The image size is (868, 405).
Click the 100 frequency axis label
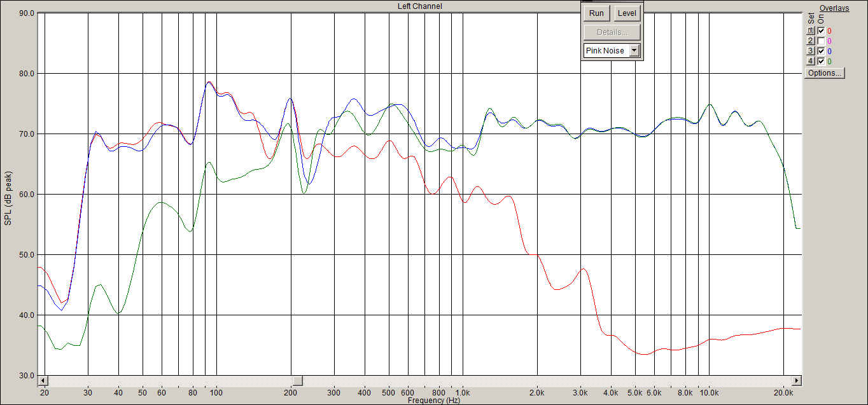click(x=216, y=393)
